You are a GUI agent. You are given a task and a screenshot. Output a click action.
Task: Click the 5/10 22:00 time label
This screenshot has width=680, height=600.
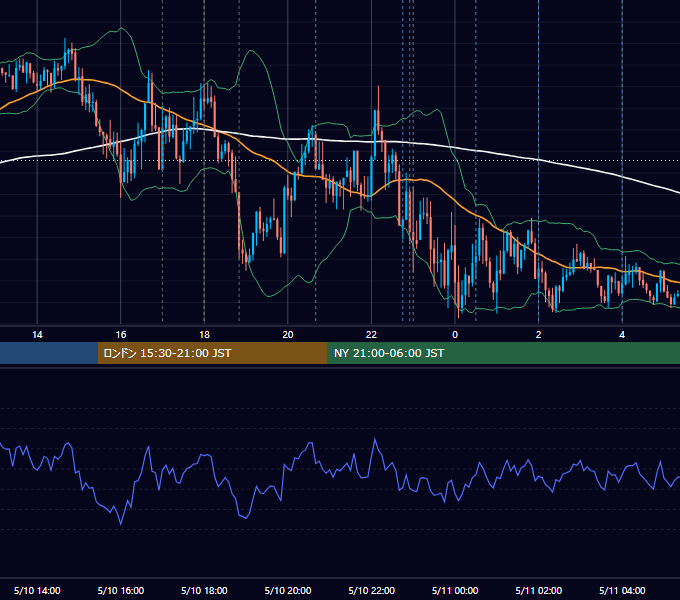[x=372, y=590]
